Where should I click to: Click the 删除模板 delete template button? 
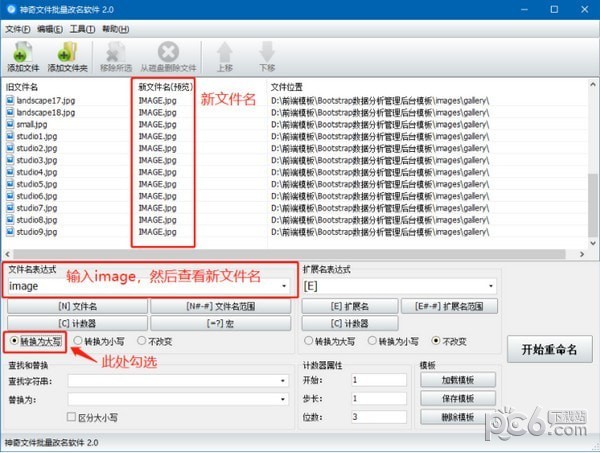(x=458, y=417)
